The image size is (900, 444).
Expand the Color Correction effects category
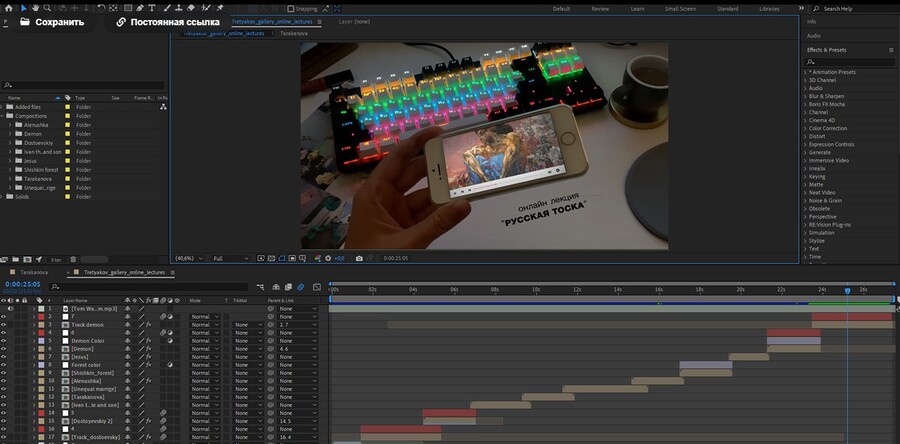[804, 128]
